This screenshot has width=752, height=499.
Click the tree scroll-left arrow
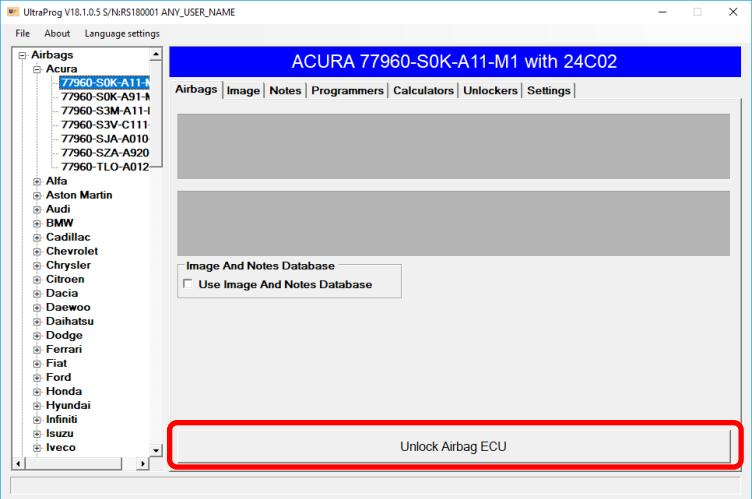(x=19, y=463)
